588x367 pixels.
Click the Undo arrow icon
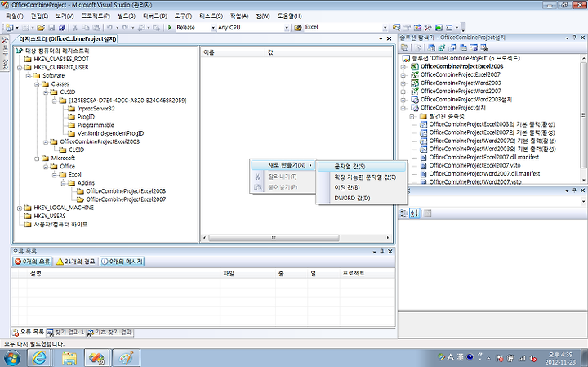pyautogui.click(x=109, y=28)
